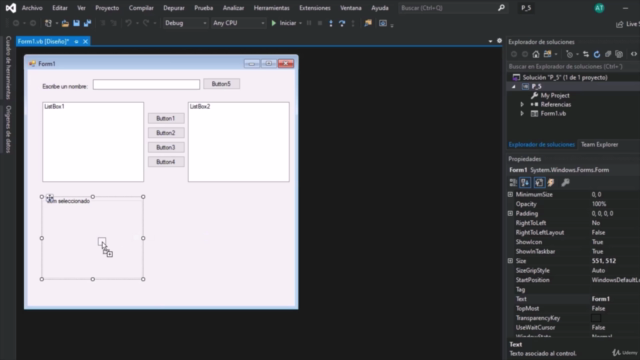Click the Categorized view icon in Properties

click(x=513, y=182)
